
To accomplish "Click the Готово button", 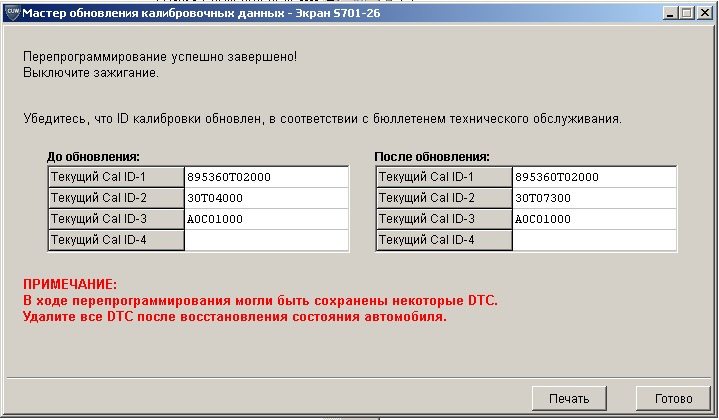I will tap(673, 398).
